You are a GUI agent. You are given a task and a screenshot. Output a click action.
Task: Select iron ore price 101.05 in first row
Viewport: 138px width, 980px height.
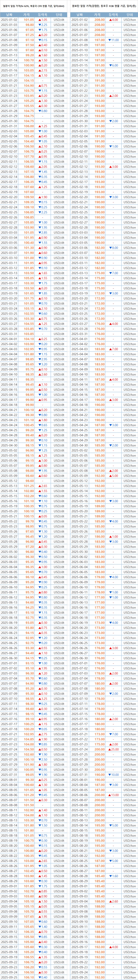[x=29, y=19]
